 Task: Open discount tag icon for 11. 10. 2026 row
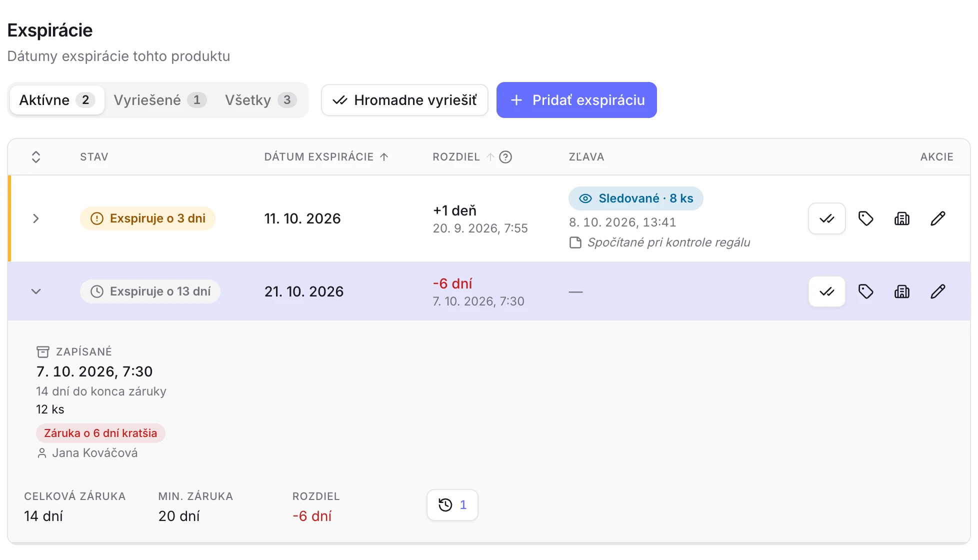[865, 218]
